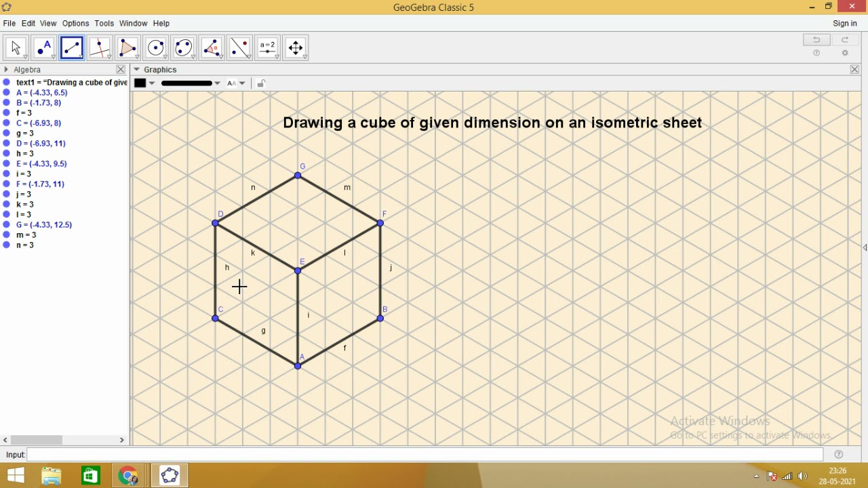This screenshot has width=868, height=488.
Task: Toggle visibility of segment g
Action: tap(7, 134)
